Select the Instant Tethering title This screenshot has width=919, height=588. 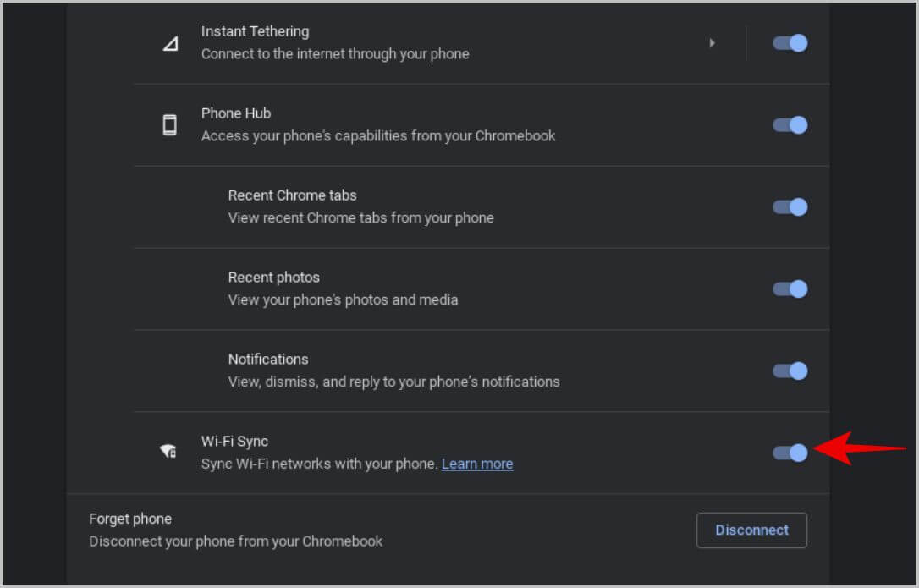click(255, 31)
